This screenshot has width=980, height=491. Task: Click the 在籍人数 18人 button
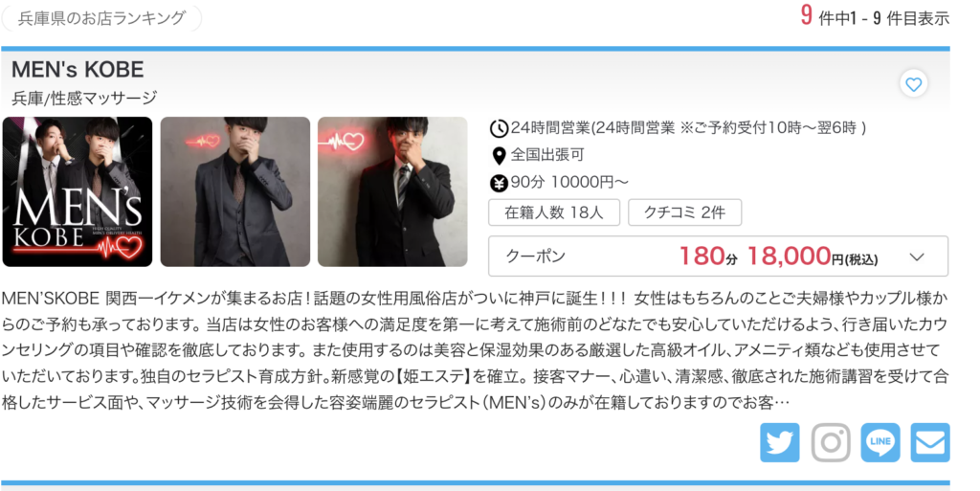coord(554,212)
